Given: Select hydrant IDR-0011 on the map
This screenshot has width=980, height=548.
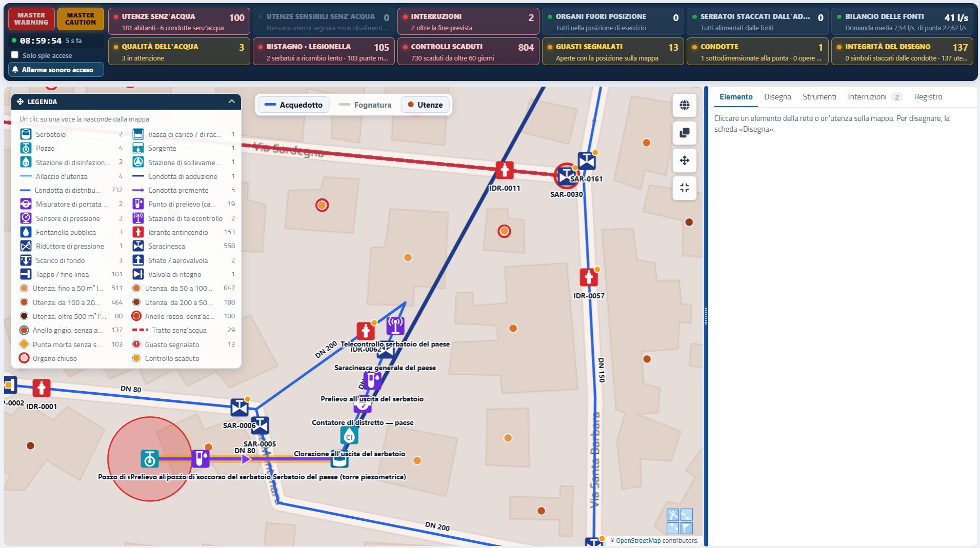Looking at the screenshot, I should click(x=505, y=170).
